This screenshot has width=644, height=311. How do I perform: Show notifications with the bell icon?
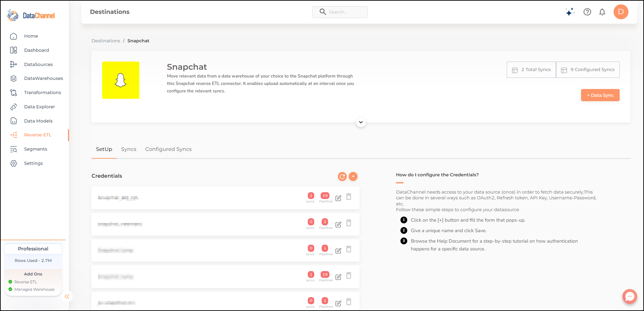(x=602, y=12)
